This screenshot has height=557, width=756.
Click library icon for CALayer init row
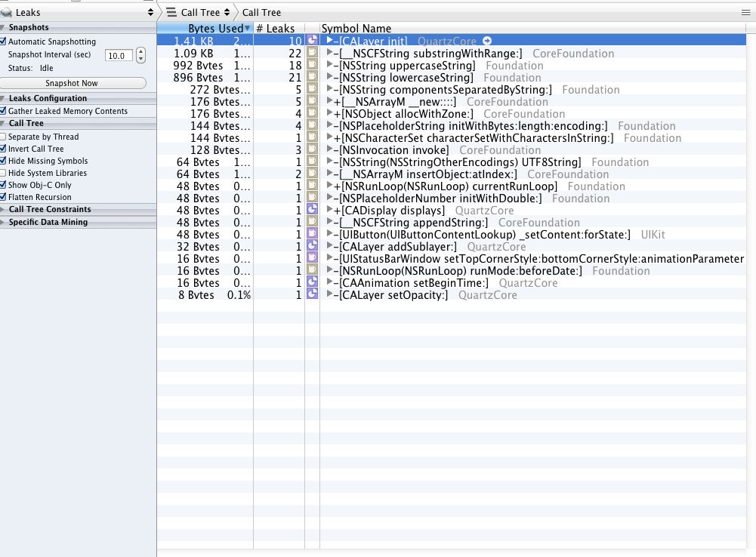click(x=313, y=41)
